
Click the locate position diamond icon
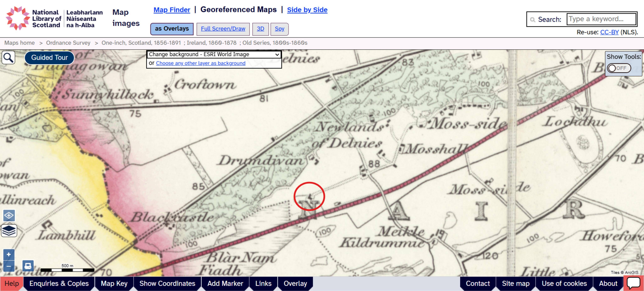[9, 215]
